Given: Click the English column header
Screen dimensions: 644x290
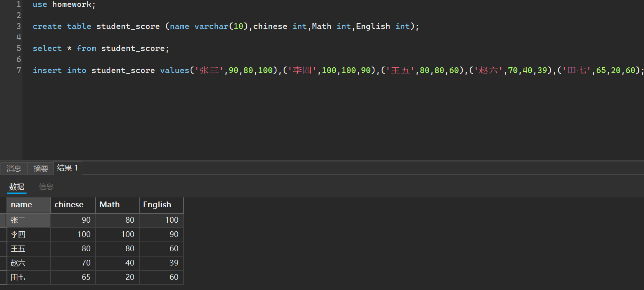Looking at the screenshot, I should tap(161, 205).
